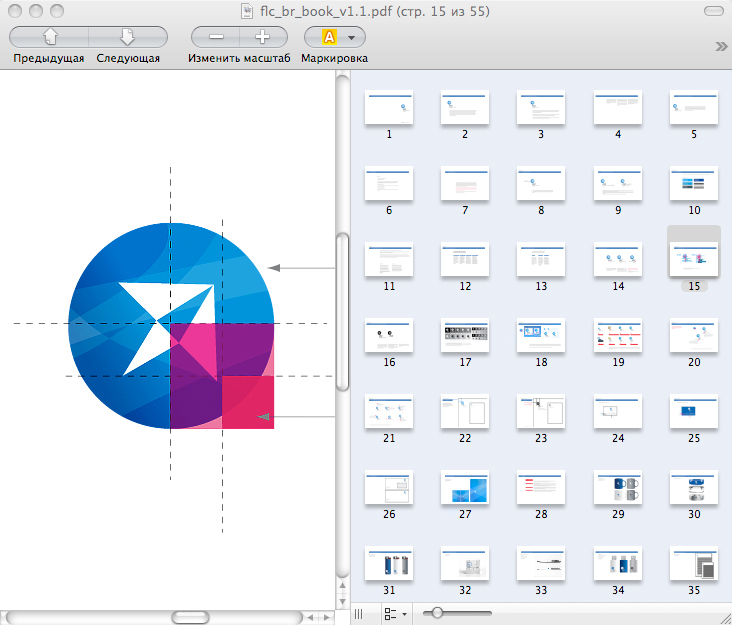Click the sidebar resize grip handle
732x625 pixels.
(359, 613)
